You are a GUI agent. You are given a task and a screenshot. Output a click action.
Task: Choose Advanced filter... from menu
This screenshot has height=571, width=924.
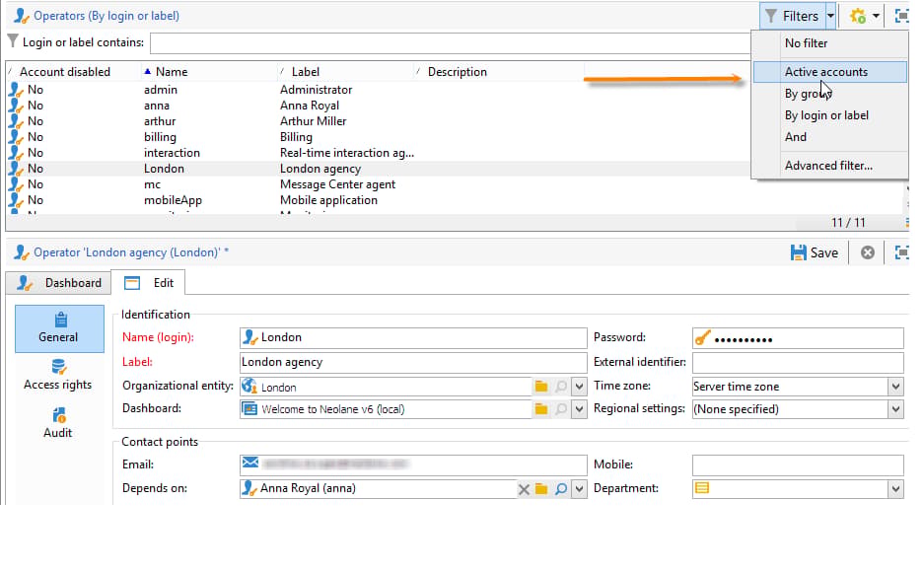pos(828,166)
